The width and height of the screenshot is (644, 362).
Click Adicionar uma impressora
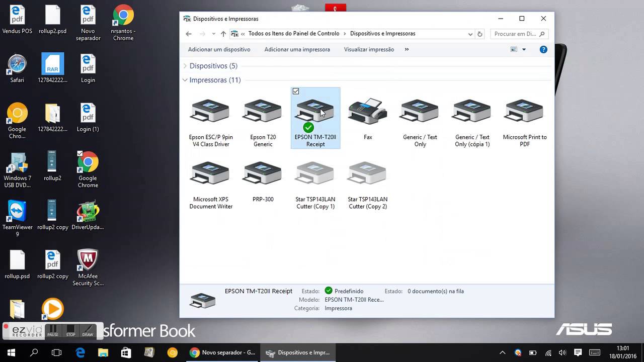click(x=297, y=49)
